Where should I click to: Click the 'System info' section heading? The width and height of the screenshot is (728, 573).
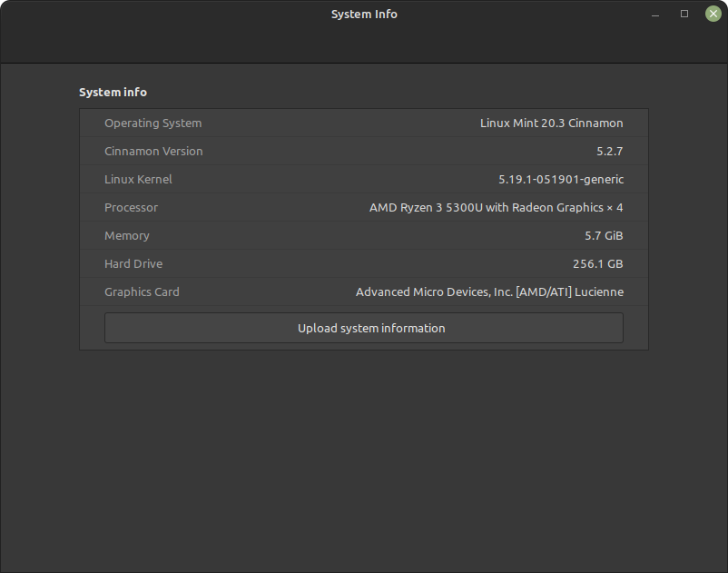(x=113, y=92)
